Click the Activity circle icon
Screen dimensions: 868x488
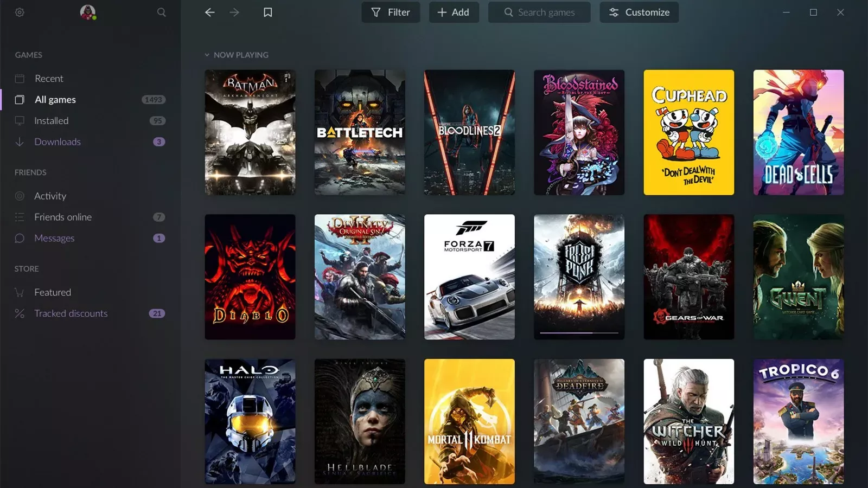coord(20,196)
